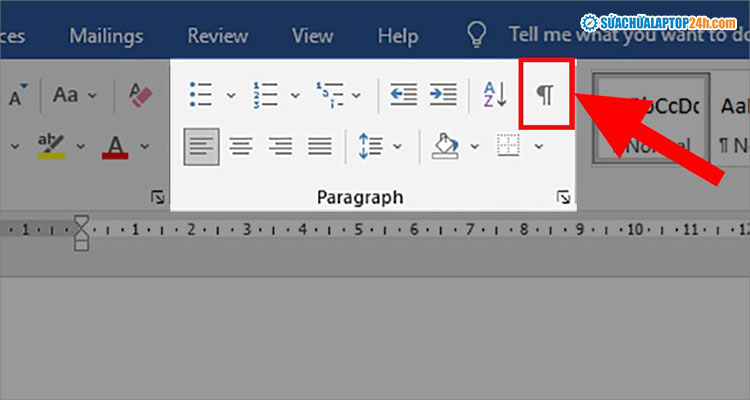Click the Line and Paragraph Spacing icon

click(370, 147)
